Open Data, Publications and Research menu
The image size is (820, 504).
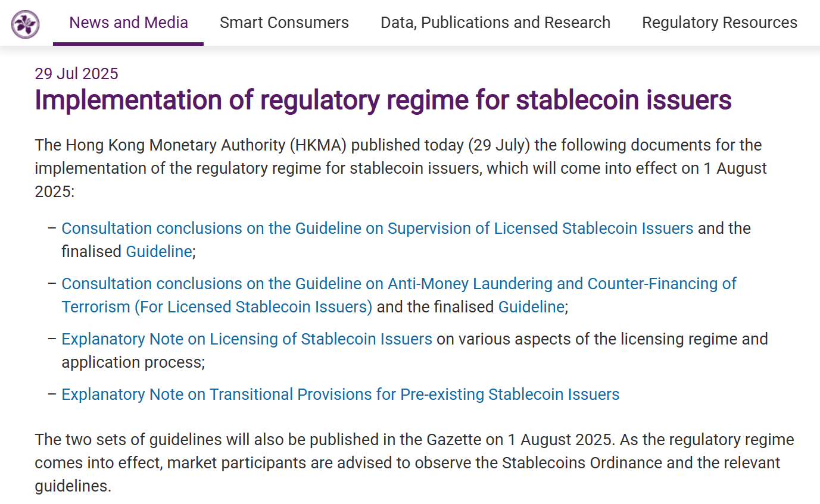click(495, 23)
